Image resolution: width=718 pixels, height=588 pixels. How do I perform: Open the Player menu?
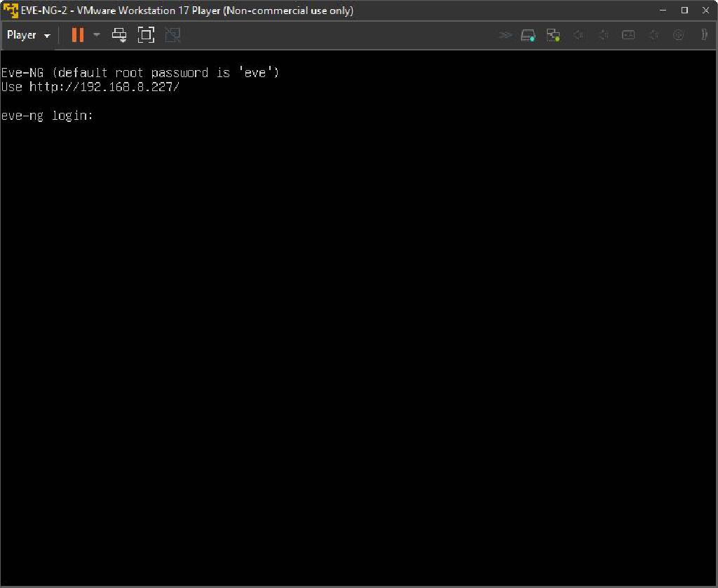click(21, 34)
